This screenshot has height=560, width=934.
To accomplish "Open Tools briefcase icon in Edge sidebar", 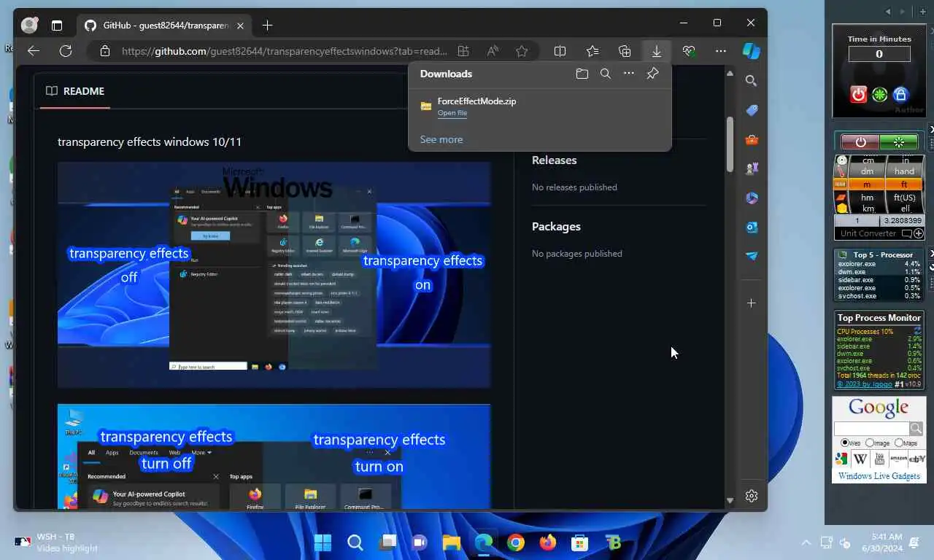I will pyautogui.click(x=752, y=139).
